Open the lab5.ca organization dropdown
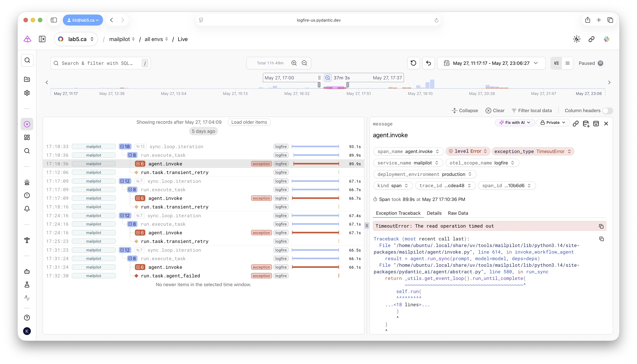This screenshot has height=364, width=637. click(76, 39)
